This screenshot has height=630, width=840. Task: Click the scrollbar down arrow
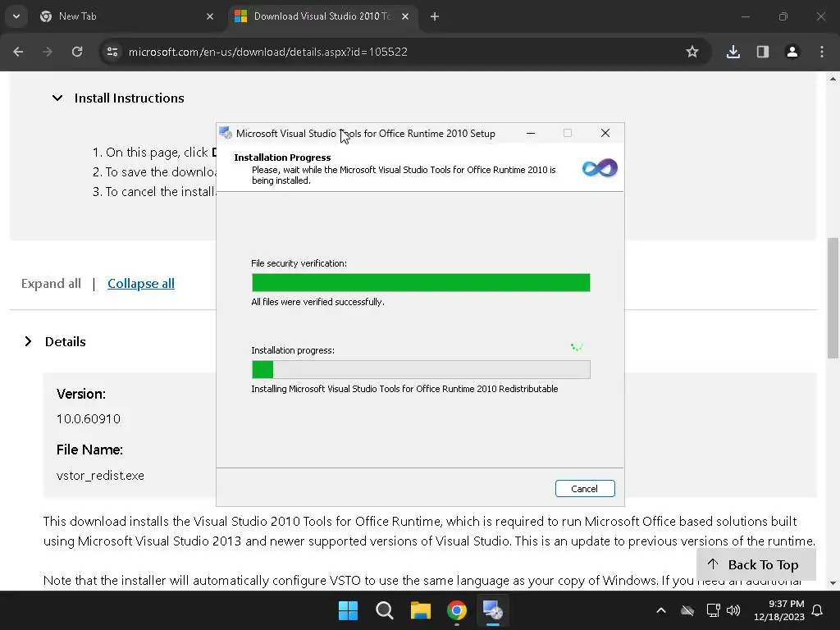tap(833, 583)
